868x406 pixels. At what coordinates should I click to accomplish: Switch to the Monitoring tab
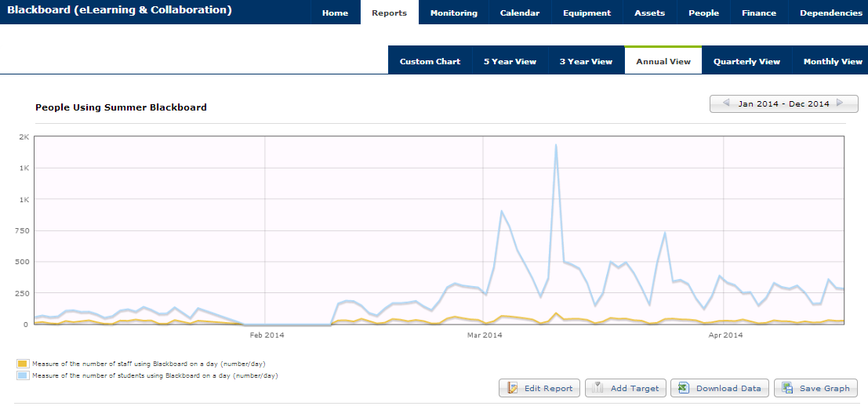453,13
